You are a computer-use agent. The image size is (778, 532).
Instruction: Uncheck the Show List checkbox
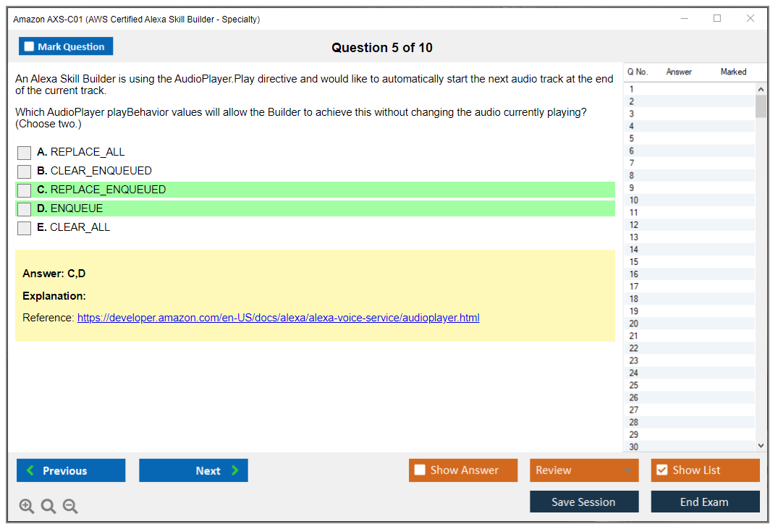point(661,470)
